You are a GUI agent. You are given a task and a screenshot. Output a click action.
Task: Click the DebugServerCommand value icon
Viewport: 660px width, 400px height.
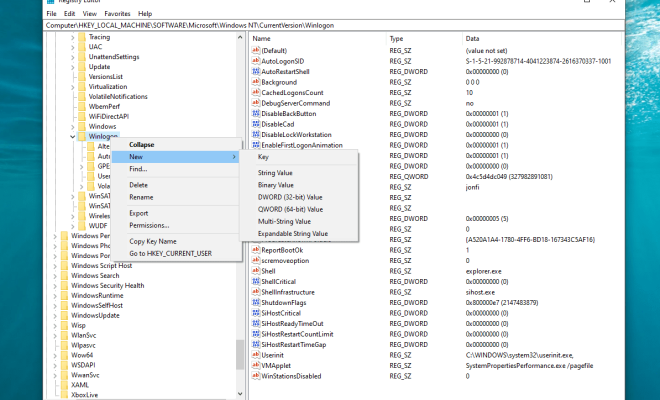pos(255,103)
